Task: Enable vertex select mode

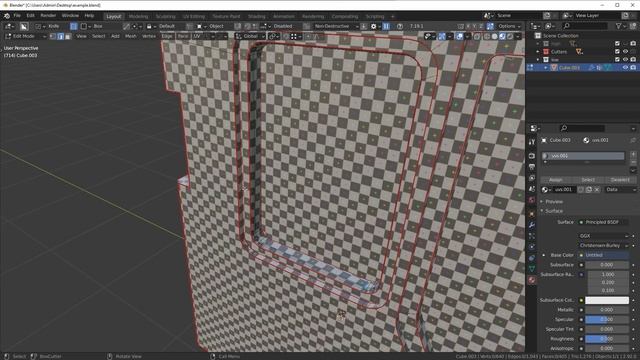Action: 53,36
